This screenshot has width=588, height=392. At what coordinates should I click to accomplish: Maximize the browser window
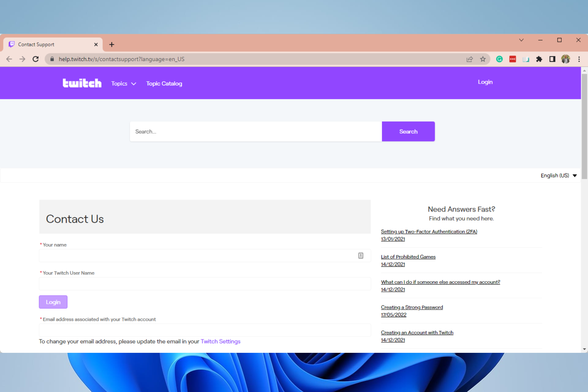click(x=559, y=40)
